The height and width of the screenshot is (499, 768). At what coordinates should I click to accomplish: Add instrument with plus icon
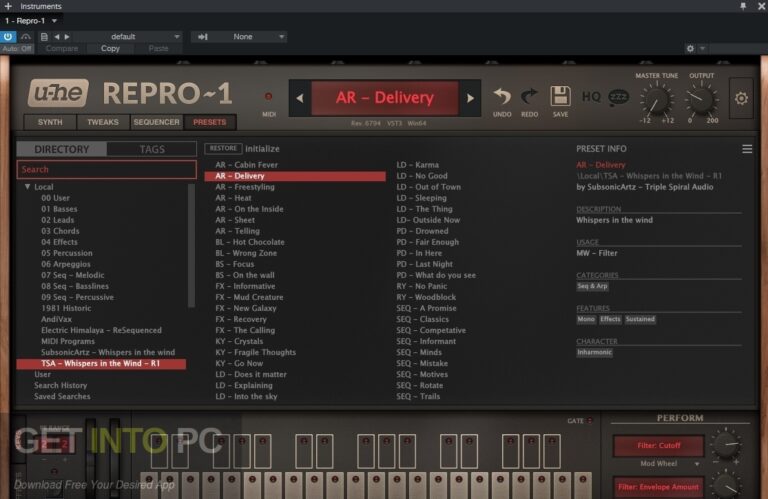pos(8,6)
